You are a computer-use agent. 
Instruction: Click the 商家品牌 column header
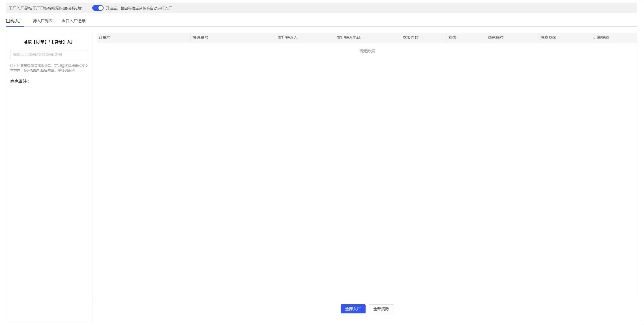tap(496, 37)
